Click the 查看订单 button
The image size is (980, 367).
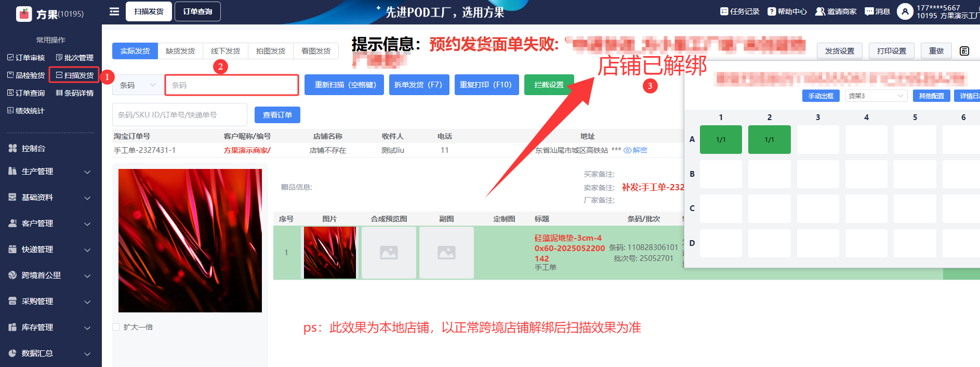(x=277, y=115)
